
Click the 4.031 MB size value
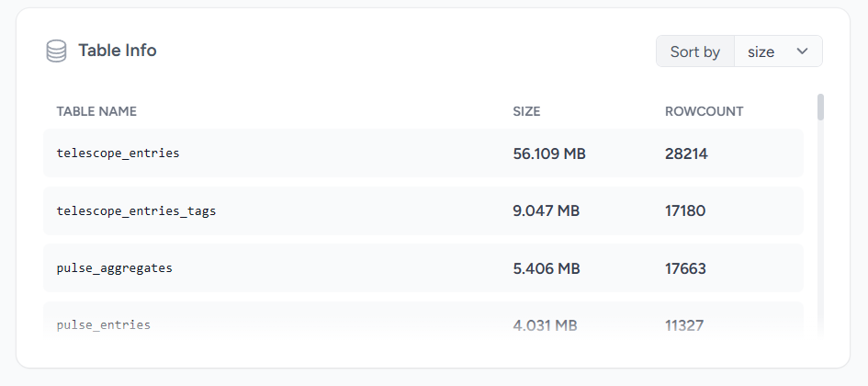pos(546,325)
